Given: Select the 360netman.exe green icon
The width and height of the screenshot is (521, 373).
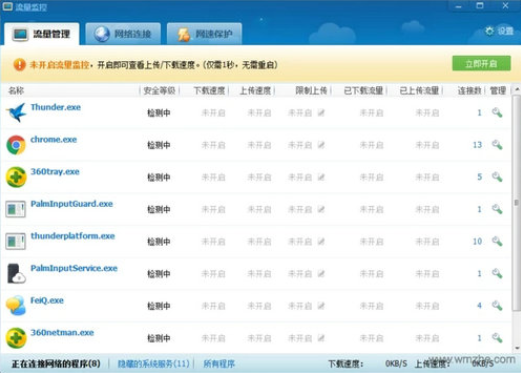Looking at the screenshot, I should (x=16, y=338).
